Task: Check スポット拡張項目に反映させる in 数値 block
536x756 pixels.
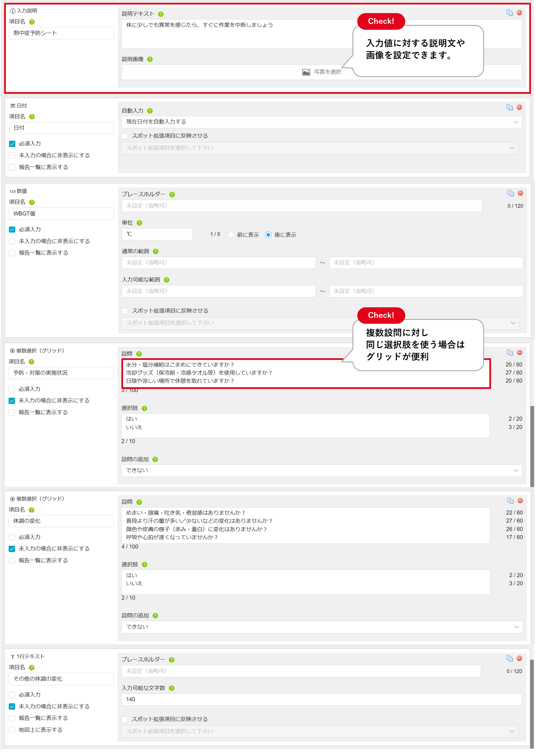Action: coord(125,311)
